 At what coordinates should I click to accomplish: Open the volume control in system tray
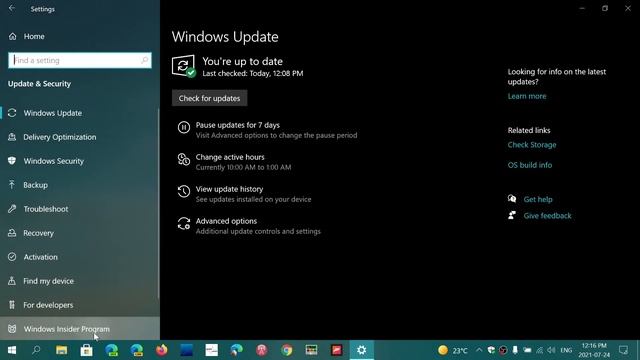[x=551, y=350]
